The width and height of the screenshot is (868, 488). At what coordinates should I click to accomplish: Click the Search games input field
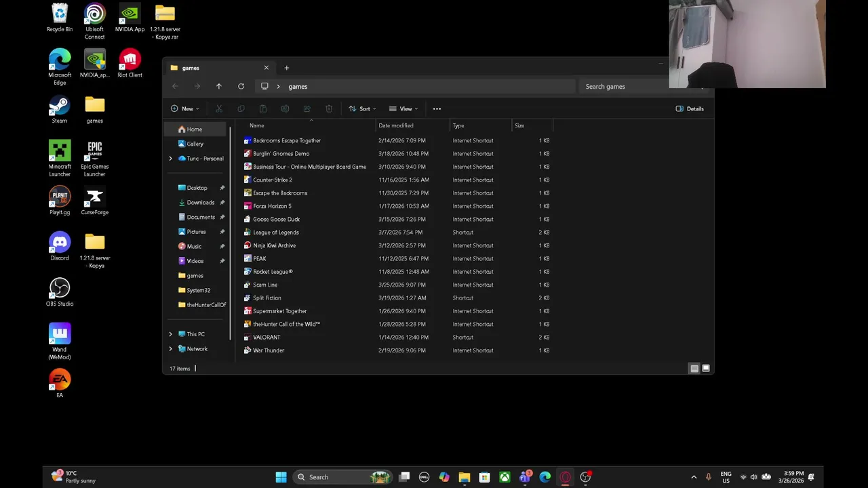pyautogui.click(x=625, y=87)
